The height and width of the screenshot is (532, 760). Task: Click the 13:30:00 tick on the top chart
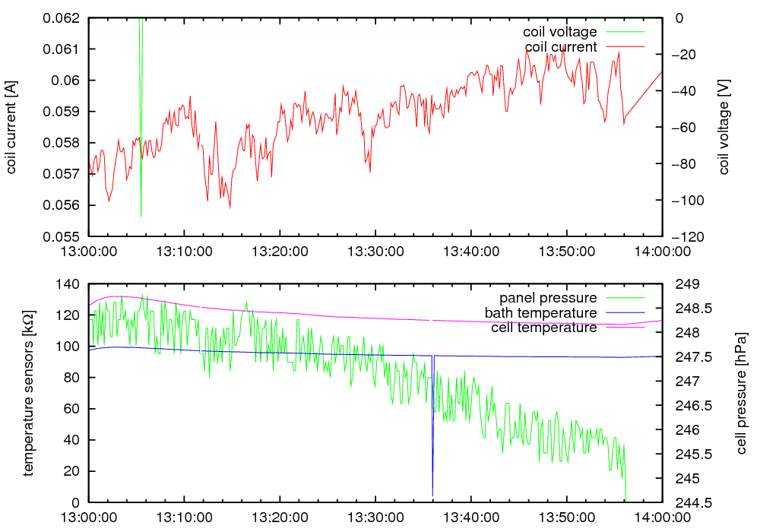coord(376,251)
